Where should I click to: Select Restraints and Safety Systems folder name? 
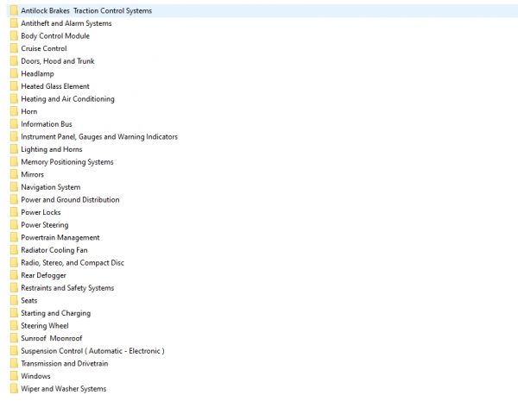[67, 288]
